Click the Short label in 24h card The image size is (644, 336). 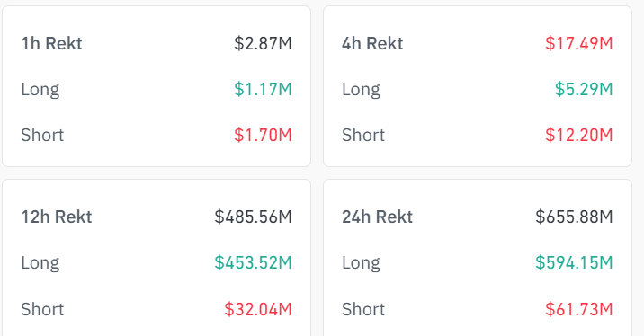(363, 309)
